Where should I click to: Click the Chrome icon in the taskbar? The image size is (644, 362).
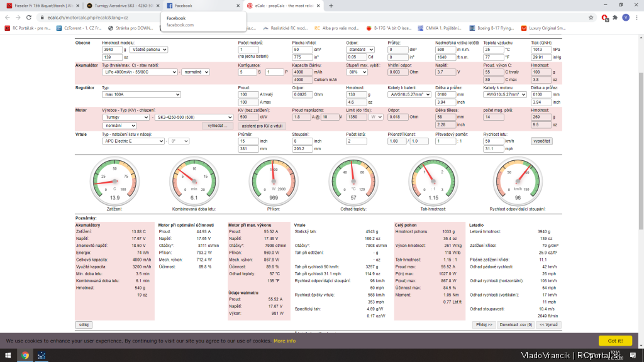tap(25, 356)
